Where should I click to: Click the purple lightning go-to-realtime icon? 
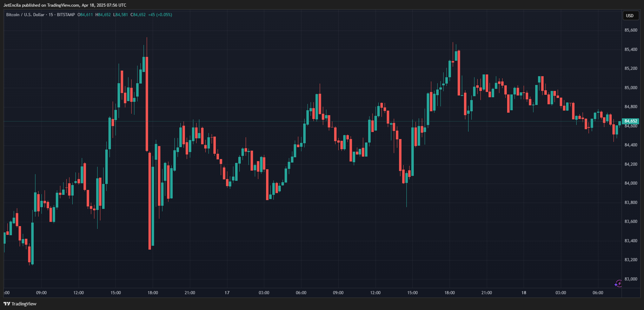tap(618, 284)
